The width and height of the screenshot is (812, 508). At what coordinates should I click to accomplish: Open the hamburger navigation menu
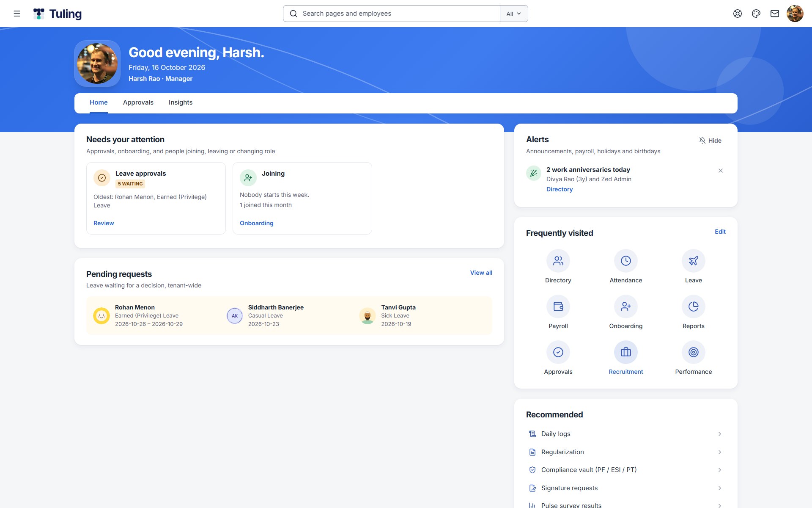tap(17, 14)
